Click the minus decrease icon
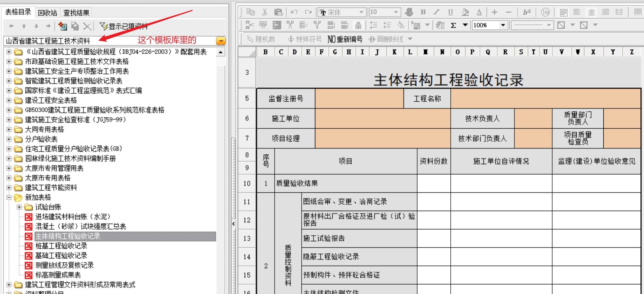The image size is (644, 294). tap(509, 12)
